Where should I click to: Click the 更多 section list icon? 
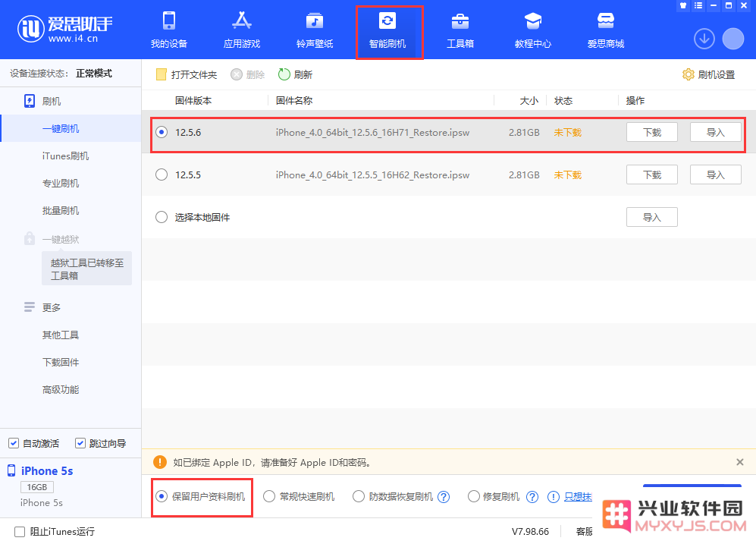tap(30, 307)
